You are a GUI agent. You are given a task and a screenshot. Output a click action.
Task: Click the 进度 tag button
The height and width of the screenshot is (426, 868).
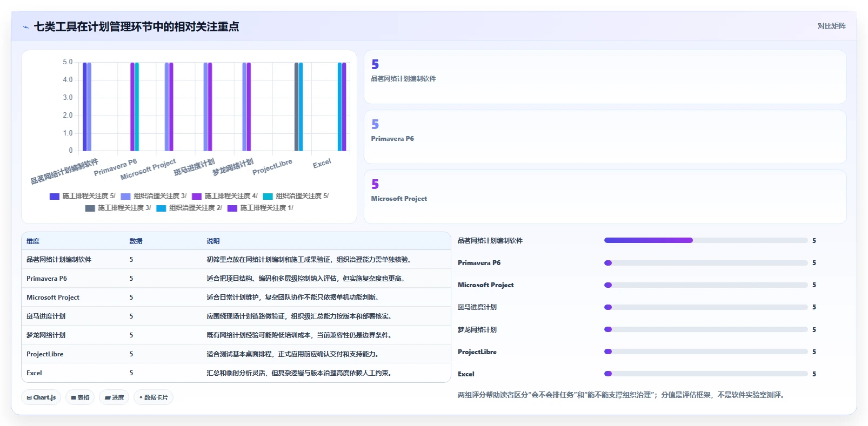[x=114, y=397]
